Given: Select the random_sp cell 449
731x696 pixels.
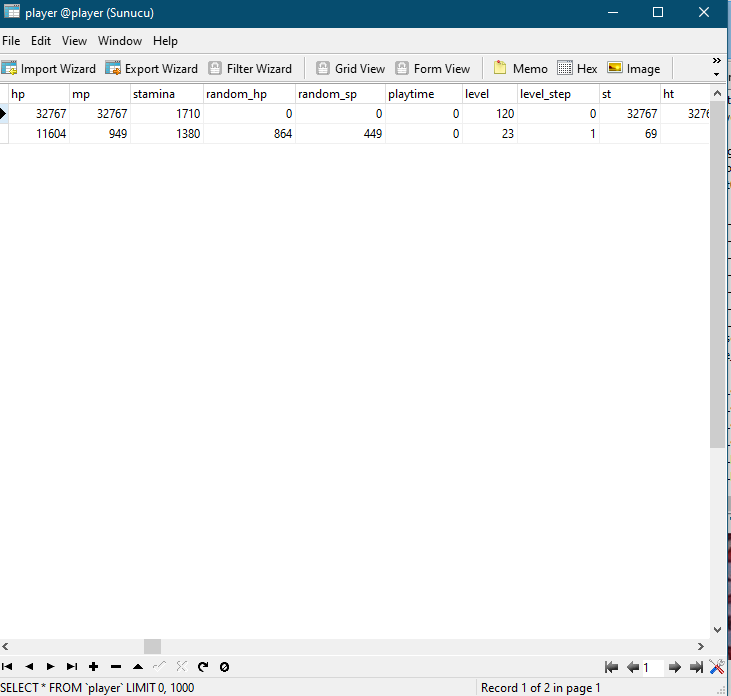Looking at the screenshot, I should tap(340, 134).
